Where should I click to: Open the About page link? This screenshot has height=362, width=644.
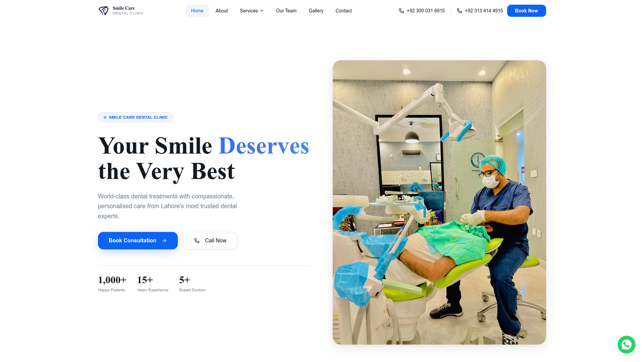coord(222,11)
